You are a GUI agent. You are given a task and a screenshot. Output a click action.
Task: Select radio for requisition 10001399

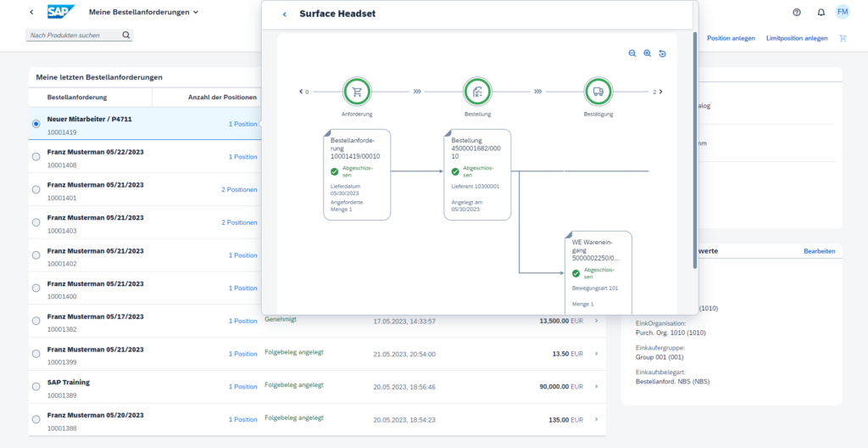pos(36,354)
